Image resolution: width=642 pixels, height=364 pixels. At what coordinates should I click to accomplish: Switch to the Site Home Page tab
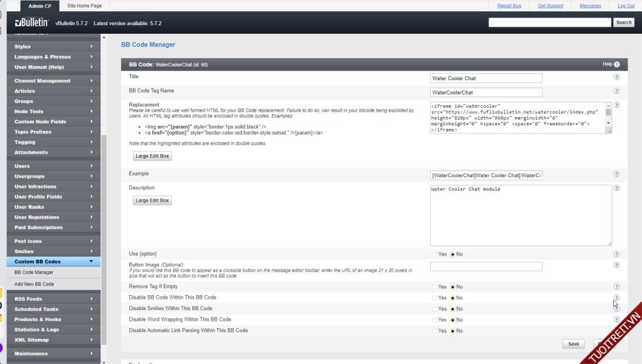click(x=84, y=6)
